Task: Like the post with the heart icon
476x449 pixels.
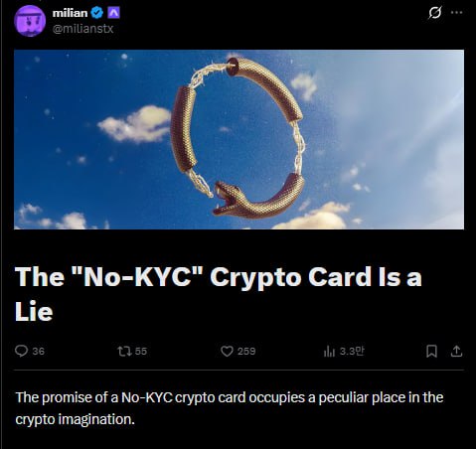Action: (227, 351)
